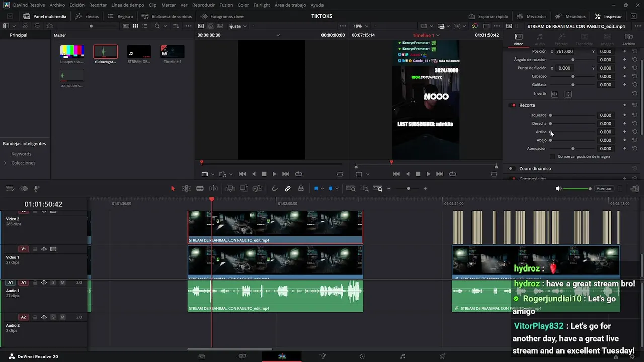Screen dimensions: 644x362
Task: Click the monitor volume slider handle
Action: click(590, 189)
